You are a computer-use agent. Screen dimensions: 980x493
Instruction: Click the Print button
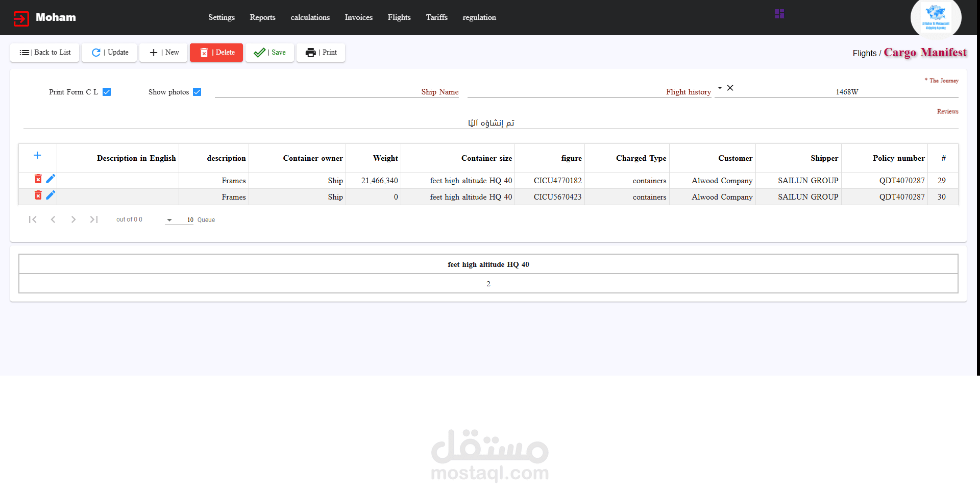321,53
